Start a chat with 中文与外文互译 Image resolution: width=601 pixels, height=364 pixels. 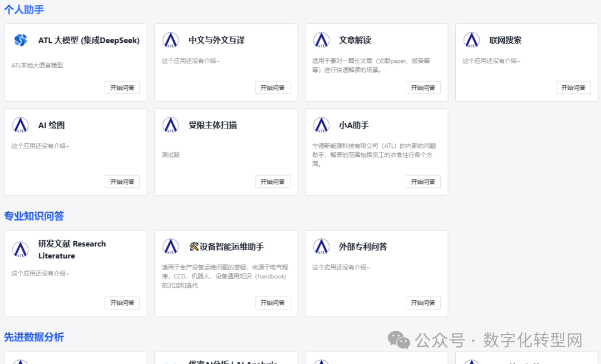point(272,87)
